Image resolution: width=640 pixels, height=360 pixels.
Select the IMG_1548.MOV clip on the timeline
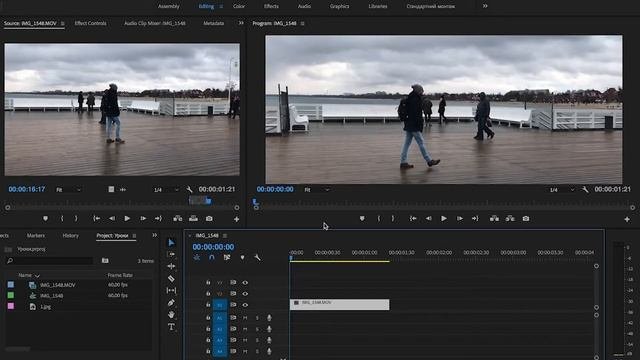point(340,304)
